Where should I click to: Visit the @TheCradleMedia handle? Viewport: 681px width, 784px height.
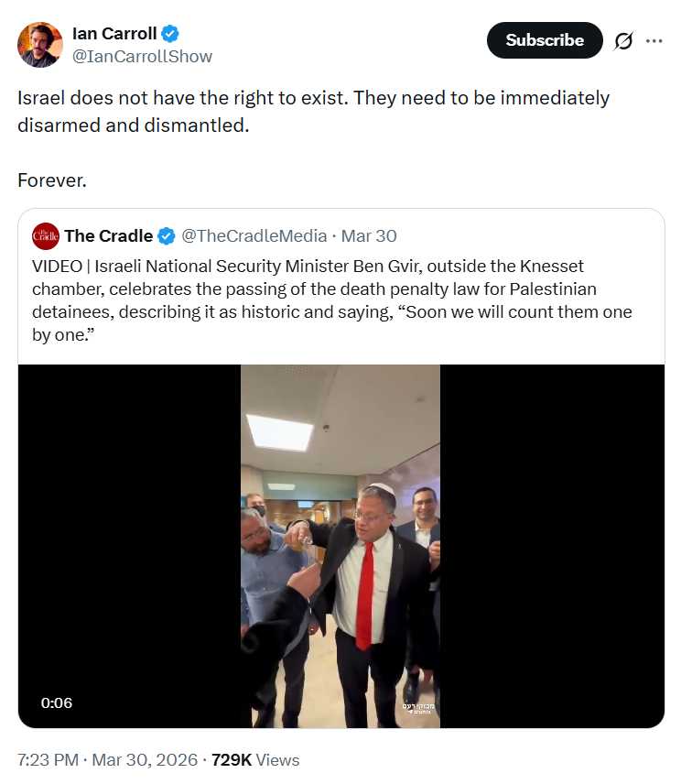pos(254,236)
